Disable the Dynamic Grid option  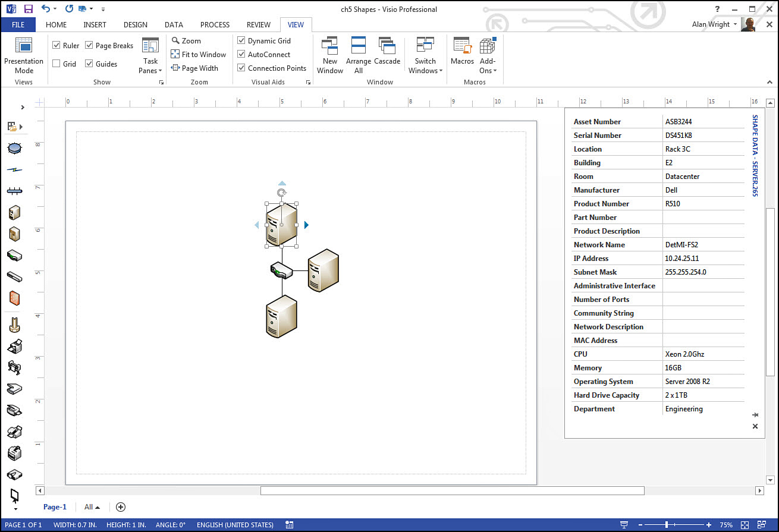(x=241, y=40)
